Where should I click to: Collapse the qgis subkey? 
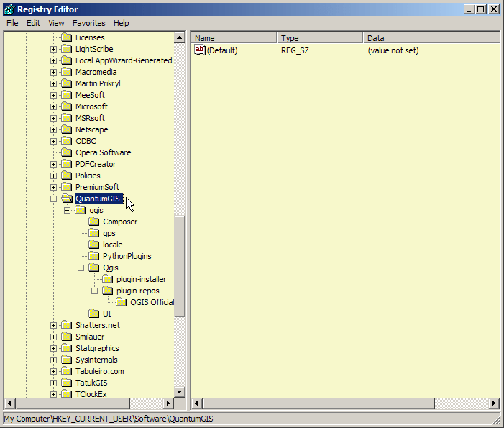(67, 210)
